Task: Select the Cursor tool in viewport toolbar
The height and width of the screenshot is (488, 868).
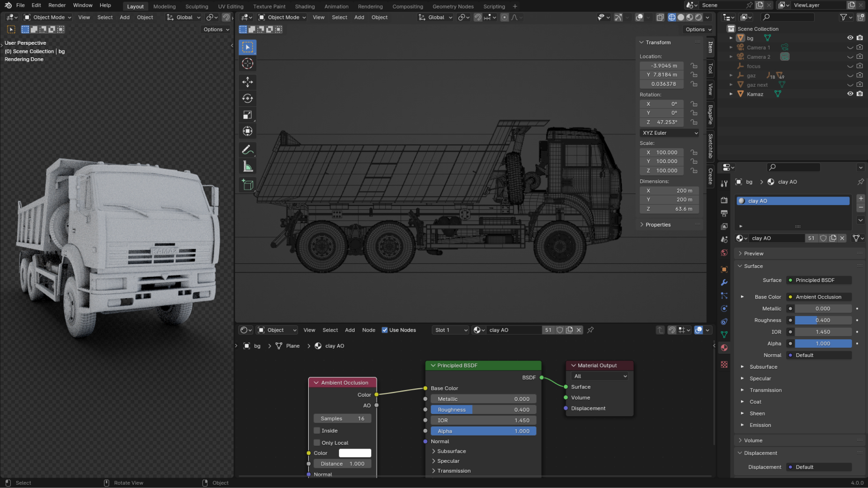Action: coord(247,64)
